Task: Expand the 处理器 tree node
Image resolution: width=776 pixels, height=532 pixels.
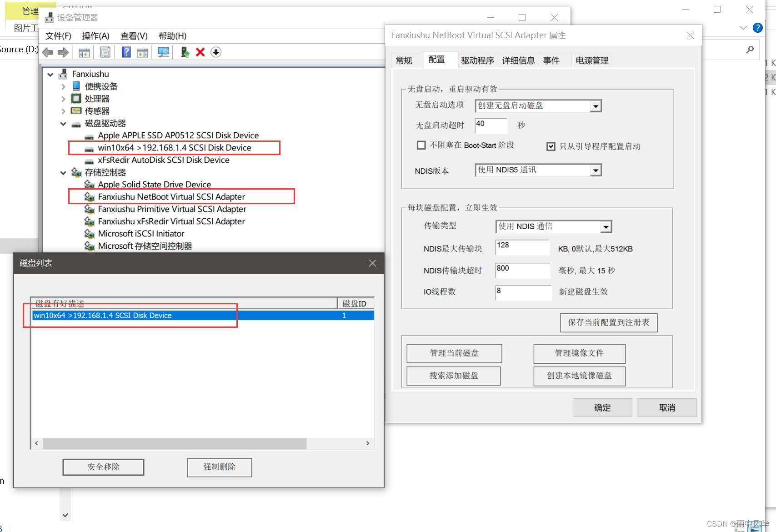Action: pos(63,99)
